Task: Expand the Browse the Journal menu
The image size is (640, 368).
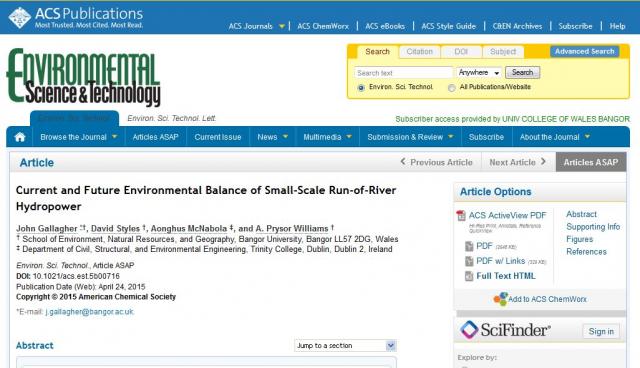Action: (79, 137)
